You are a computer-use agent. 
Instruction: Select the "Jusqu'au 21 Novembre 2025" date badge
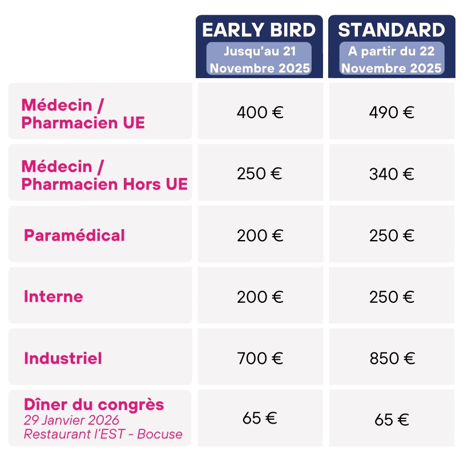pyautogui.click(x=259, y=59)
